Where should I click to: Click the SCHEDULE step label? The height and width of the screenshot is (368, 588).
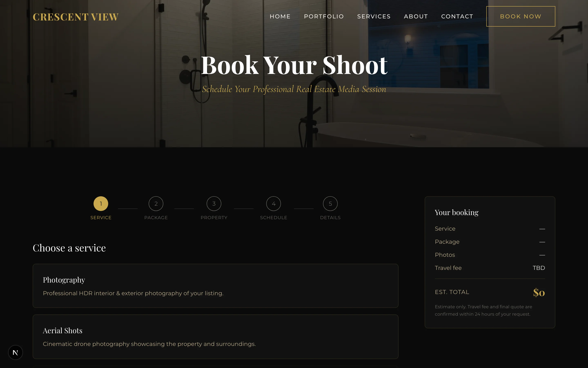[274, 218]
